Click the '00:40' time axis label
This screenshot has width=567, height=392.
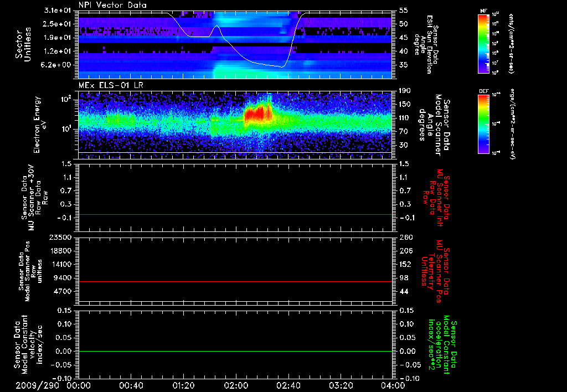[x=131, y=385]
